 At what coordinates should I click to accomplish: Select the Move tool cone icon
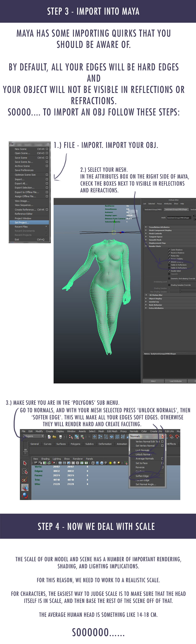click(25, 487)
